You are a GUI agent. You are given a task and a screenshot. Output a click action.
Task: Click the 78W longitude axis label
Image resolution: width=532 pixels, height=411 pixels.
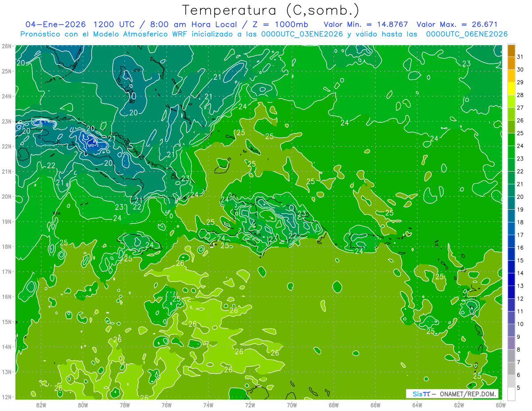[x=125, y=404]
